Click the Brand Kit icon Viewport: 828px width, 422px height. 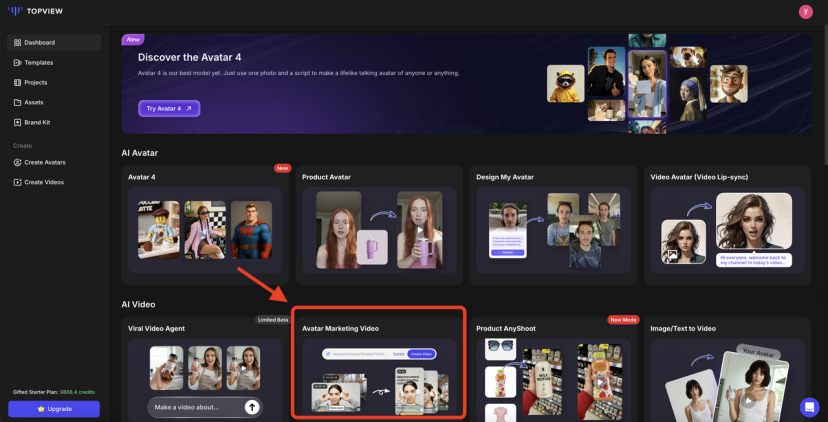(18, 122)
